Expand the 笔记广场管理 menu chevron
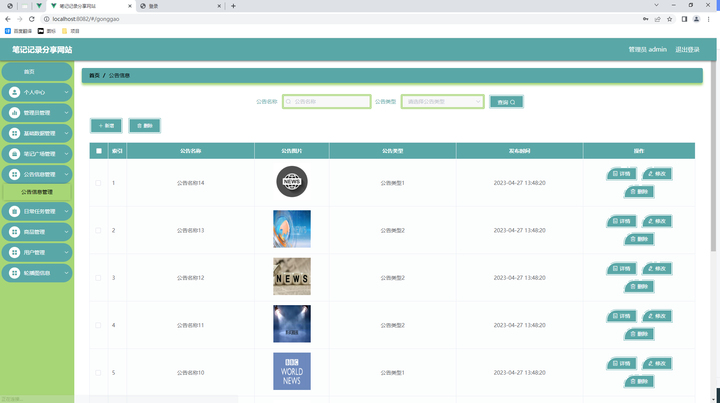Screen dimensions: 720x403 [x=66, y=154]
